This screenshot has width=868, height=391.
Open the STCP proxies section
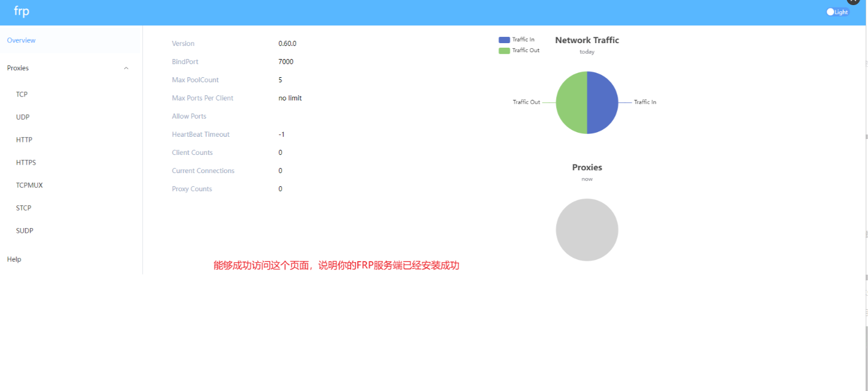(x=23, y=208)
